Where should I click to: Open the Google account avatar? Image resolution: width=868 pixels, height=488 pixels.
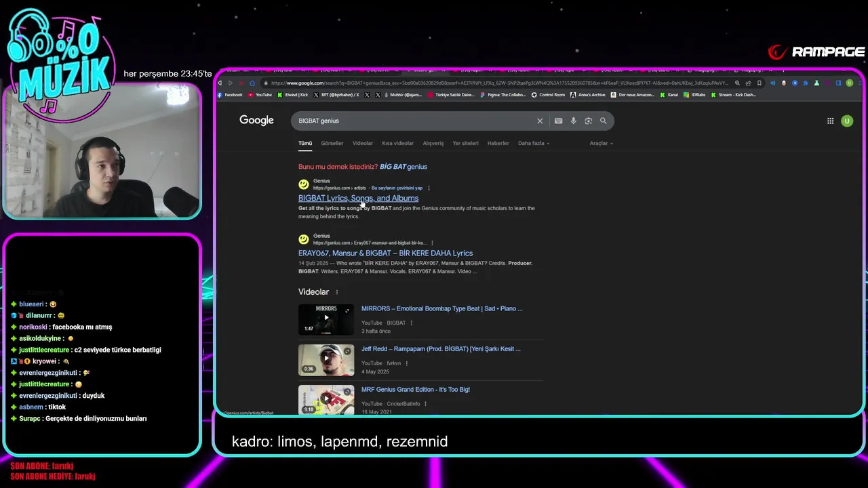pyautogui.click(x=846, y=121)
